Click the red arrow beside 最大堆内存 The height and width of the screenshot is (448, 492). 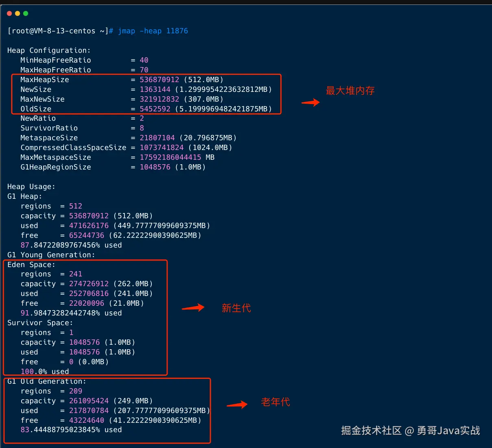click(311, 102)
